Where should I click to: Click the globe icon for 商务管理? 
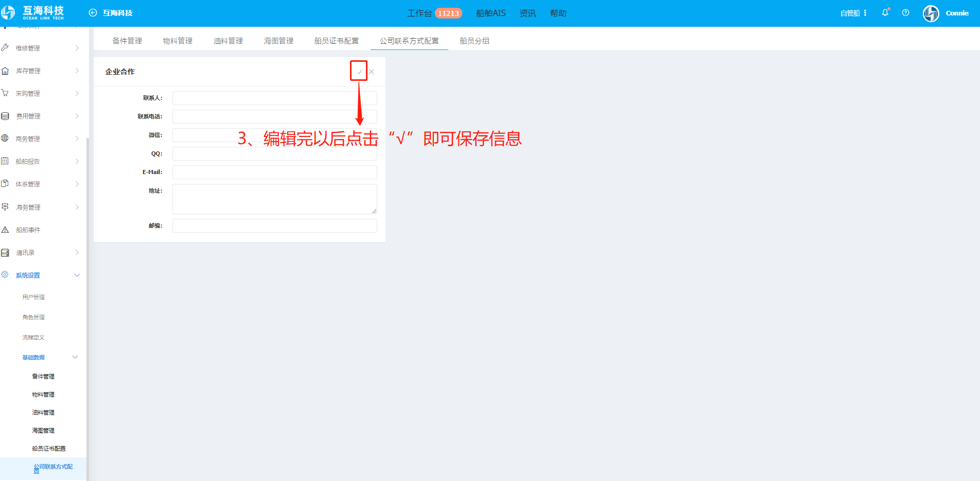coord(5,139)
